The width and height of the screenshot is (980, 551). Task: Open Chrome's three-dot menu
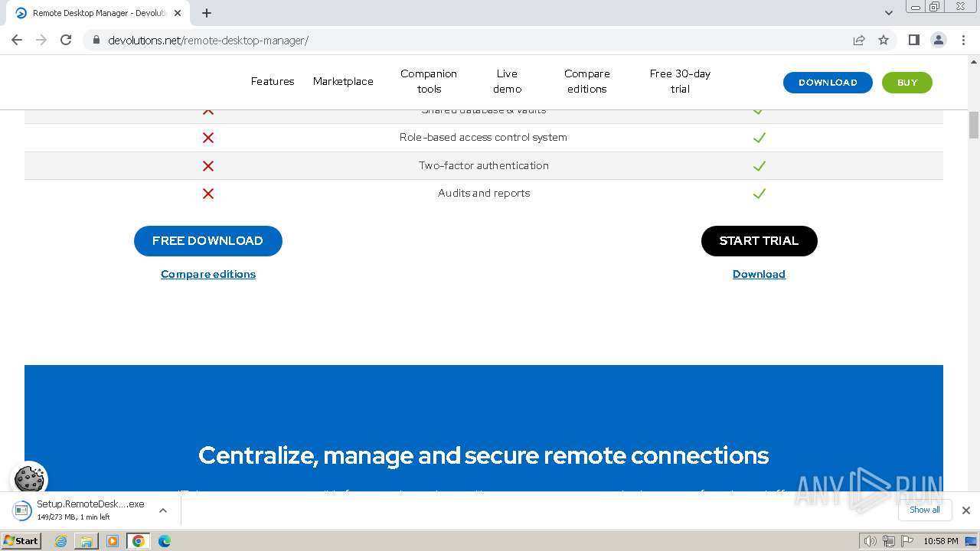coord(963,40)
